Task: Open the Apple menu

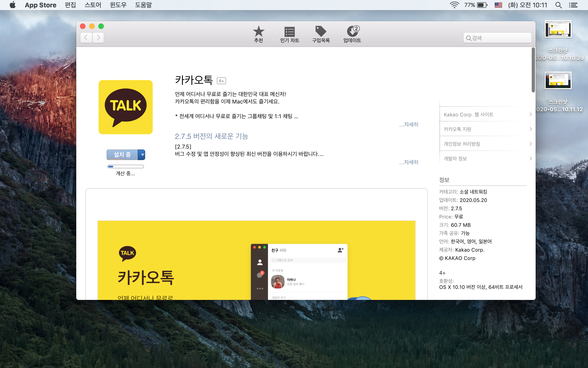Action: pyautogui.click(x=13, y=5)
